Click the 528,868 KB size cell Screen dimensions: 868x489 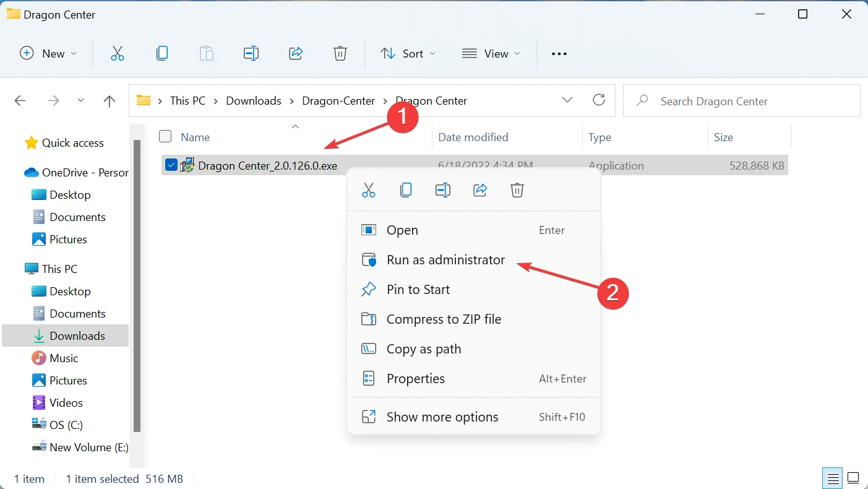(757, 166)
